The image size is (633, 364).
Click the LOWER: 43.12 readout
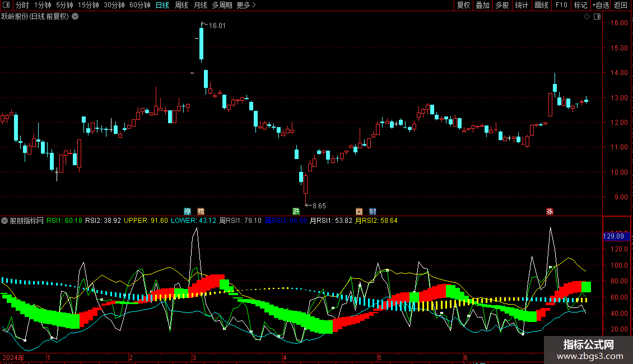(193, 221)
